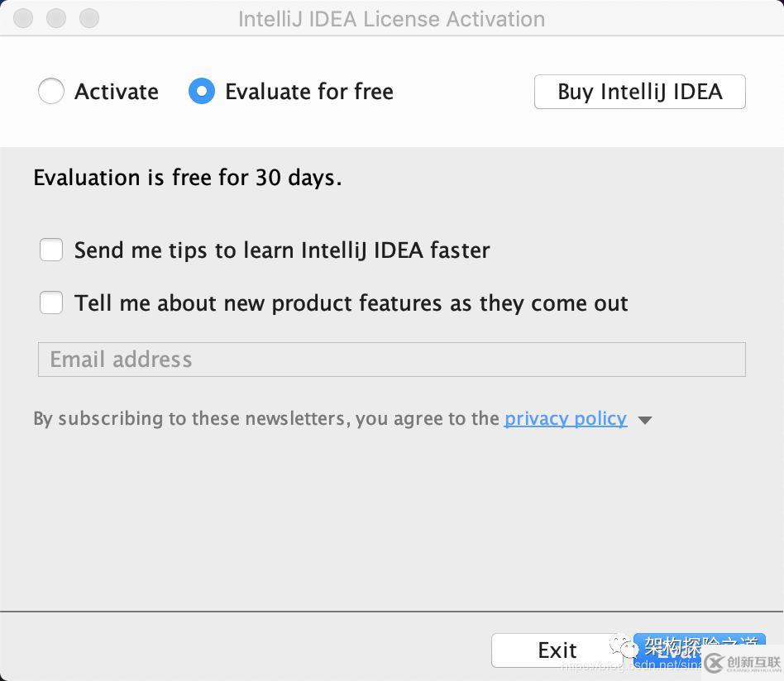Switch activation mode to Activate
The height and width of the screenshot is (681, 784).
point(51,91)
